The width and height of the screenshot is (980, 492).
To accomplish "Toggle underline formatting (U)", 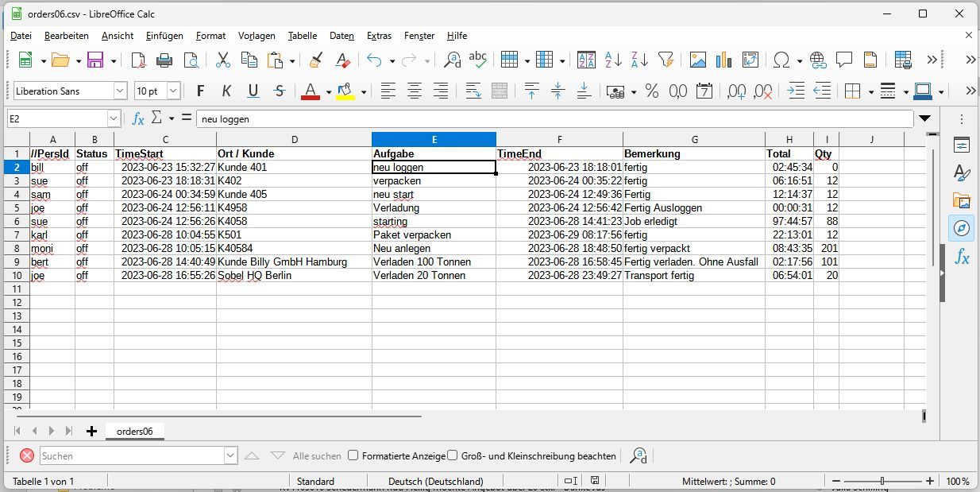I will point(253,91).
